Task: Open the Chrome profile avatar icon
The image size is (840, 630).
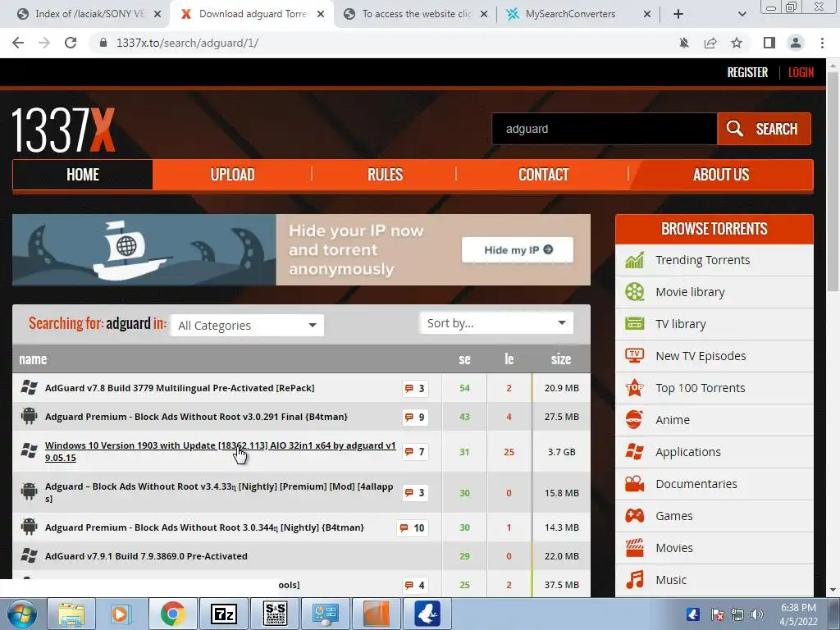Action: tap(796, 43)
